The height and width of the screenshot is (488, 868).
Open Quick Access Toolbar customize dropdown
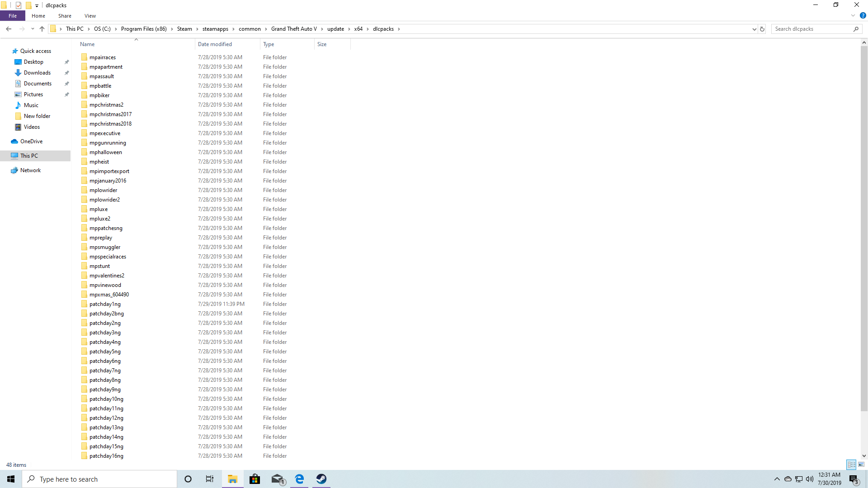[x=37, y=5]
